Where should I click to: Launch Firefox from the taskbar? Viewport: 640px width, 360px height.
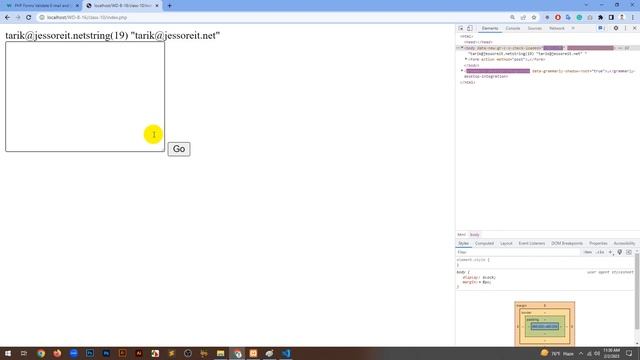click(57, 353)
